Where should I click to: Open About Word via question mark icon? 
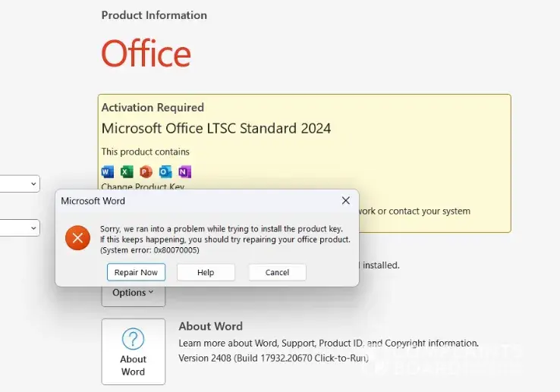coord(133,338)
